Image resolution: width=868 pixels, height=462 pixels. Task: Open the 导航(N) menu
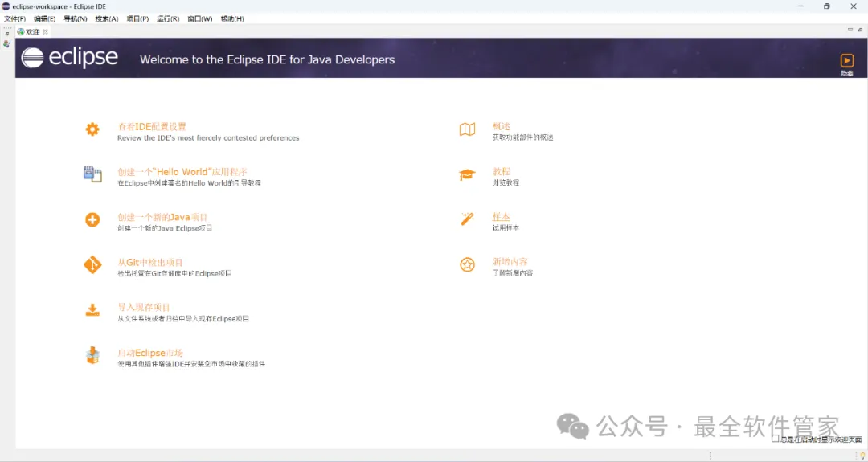click(x=76, y=18)
